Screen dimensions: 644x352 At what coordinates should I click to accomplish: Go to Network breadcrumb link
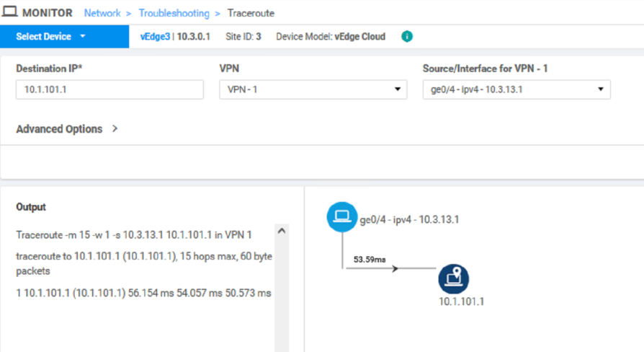(x=102, y=13)
